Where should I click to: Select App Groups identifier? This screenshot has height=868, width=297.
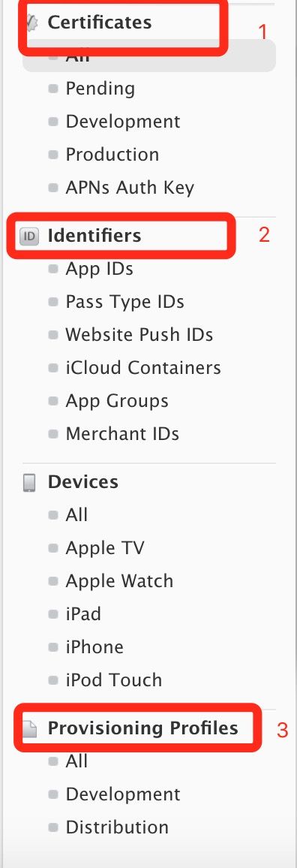(x=117, y=402)
